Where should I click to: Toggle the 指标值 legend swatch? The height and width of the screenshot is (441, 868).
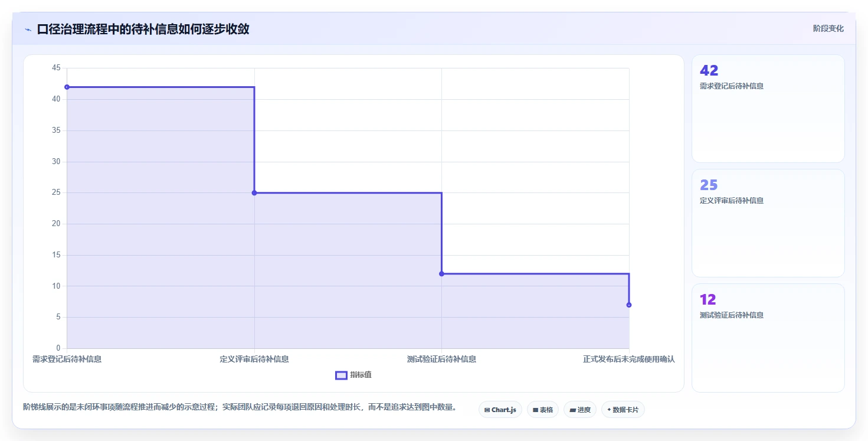(x=341, y=375)
